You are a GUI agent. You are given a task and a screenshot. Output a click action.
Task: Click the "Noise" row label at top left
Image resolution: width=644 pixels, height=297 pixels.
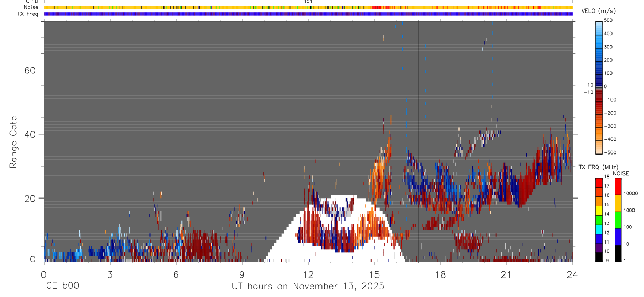point(31,7)
